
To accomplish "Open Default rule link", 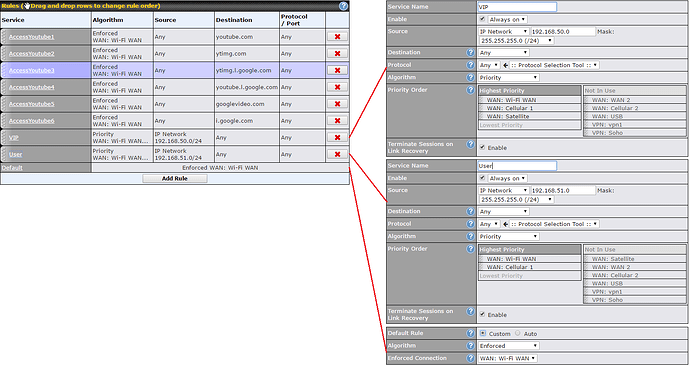I will [12, 168].
